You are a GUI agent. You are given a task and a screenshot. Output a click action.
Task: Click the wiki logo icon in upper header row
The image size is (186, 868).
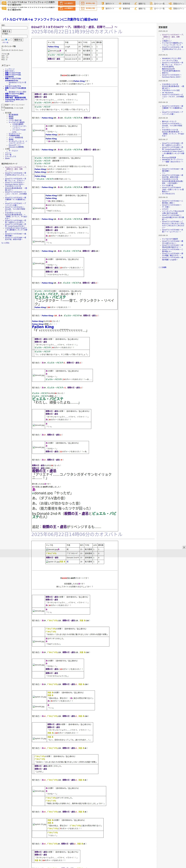coord(4,3)
